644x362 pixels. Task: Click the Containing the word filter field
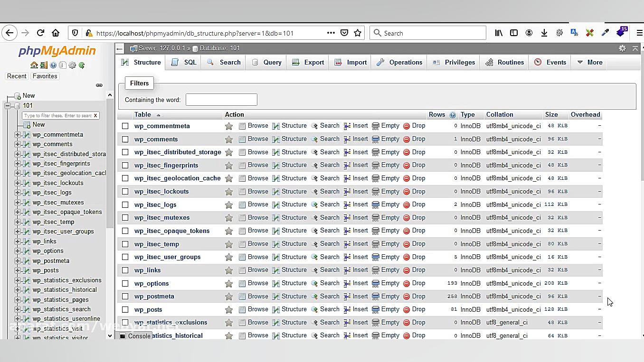coord(221,100)
